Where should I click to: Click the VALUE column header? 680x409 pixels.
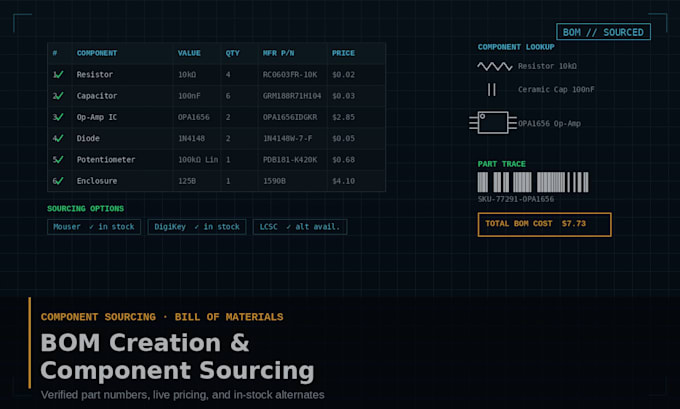189,53
